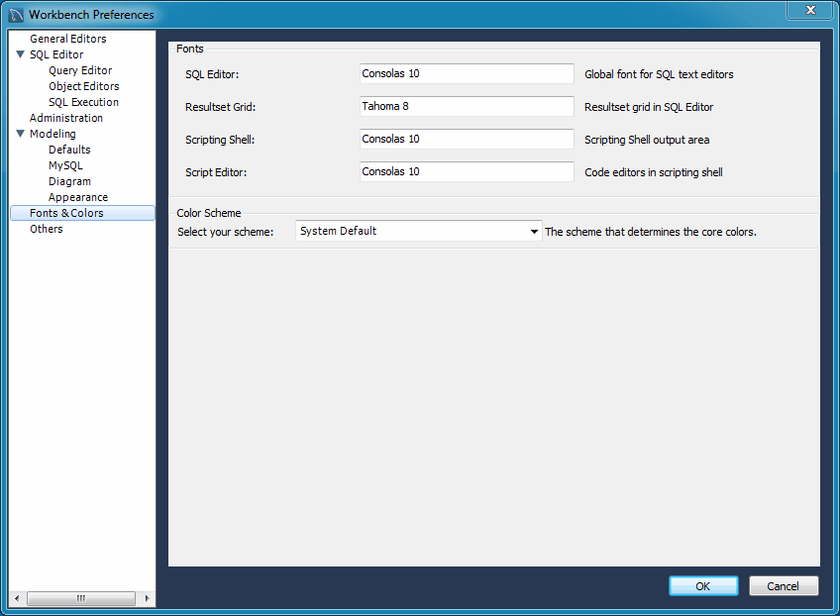840x616 pixels.
Task: Open Modeling Appearance page
Action: [x=78, y=197]
